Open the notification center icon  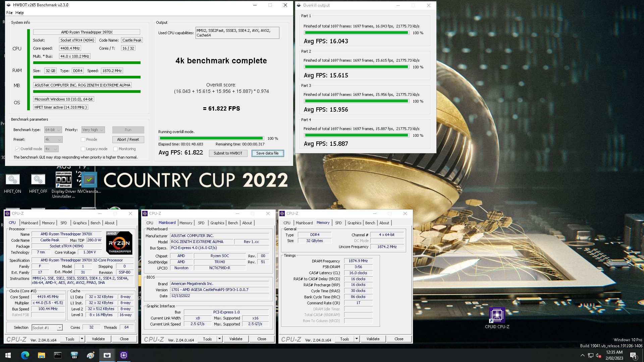point(634,355)
